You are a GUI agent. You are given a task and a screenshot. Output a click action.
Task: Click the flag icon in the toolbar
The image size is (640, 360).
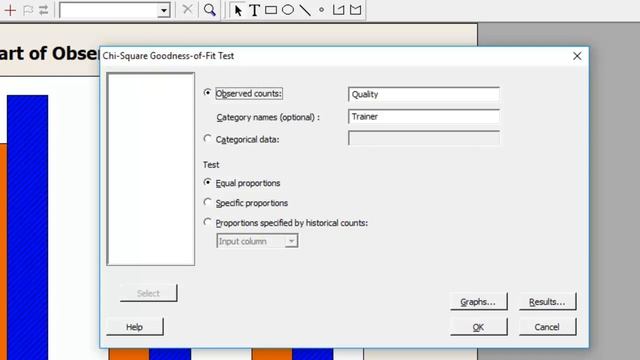click(28, 10)
